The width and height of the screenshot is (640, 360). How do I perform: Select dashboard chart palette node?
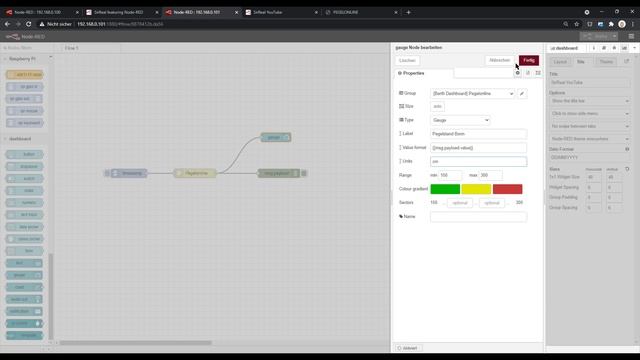[24, 287]
